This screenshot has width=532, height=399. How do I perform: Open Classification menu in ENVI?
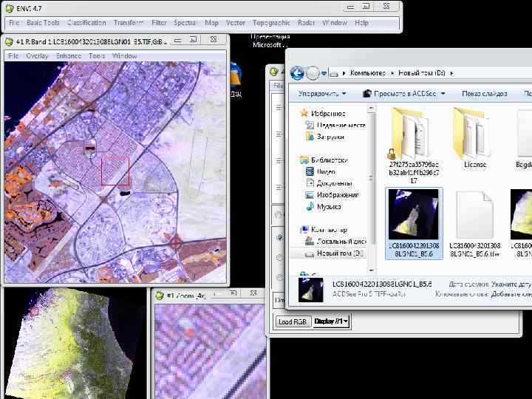click(86, 23)
